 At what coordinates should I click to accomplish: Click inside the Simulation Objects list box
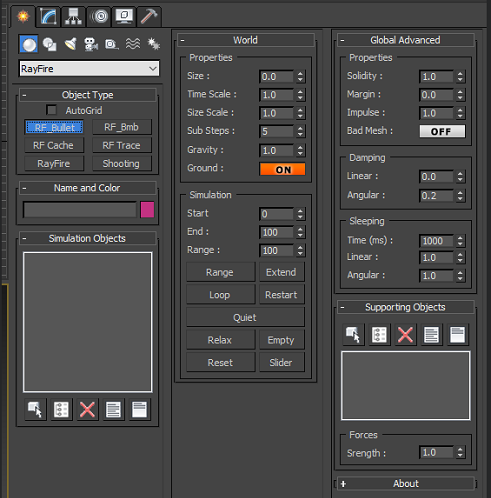click(x=87, y=322)
